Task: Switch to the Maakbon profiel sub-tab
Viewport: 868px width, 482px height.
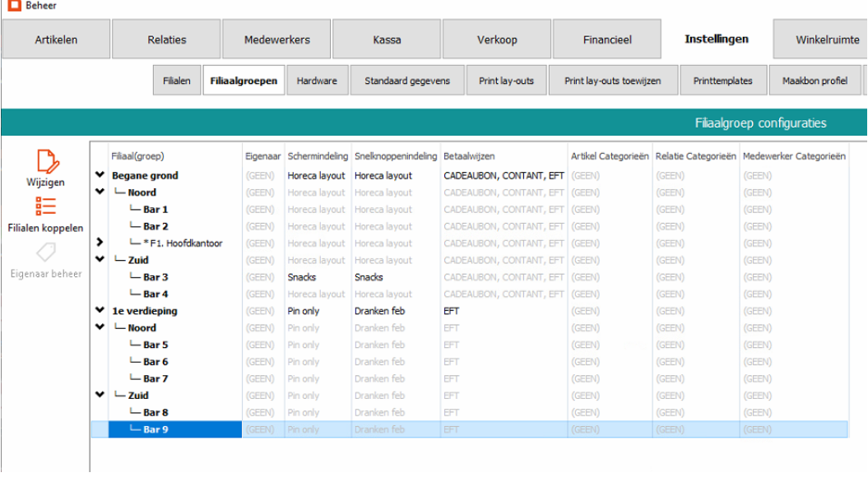Action: pos(815,81)
